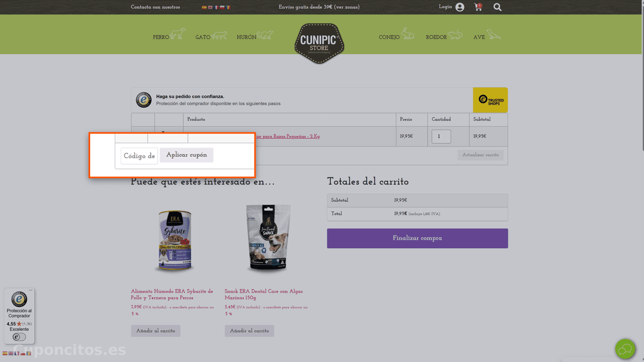The height and width of the screenshot is (362, 644).
Task: Click the Sybarite '3,95€ (IVA incluido)' subscription price line
Action: (172, 311)
